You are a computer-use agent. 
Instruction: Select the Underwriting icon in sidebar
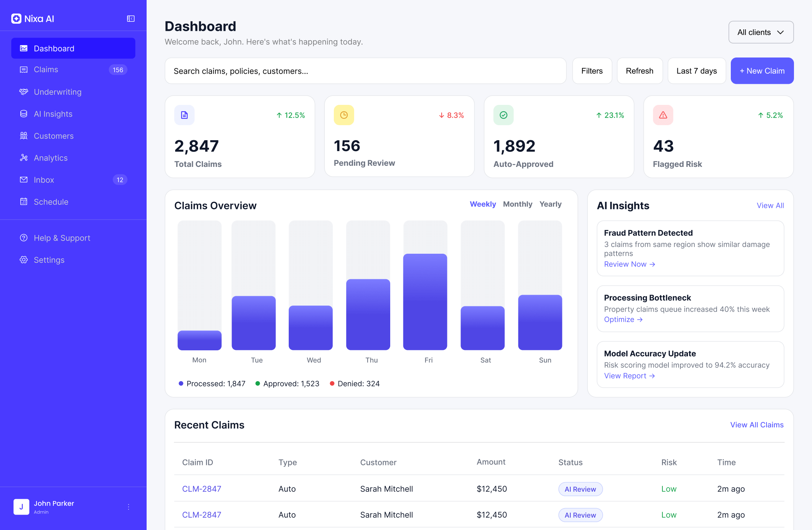click(x=24, y=92)
